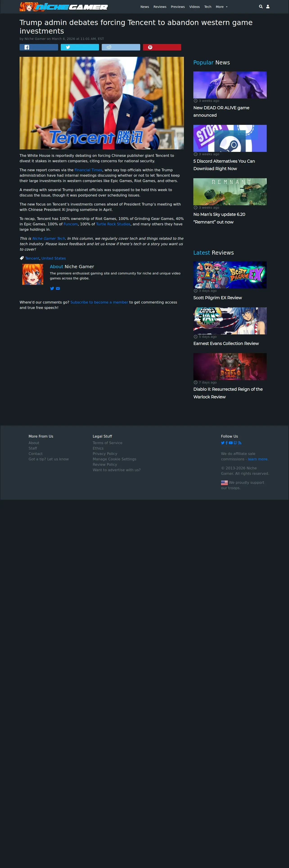Share article on Reddit button
Screen dimensions: 289x868
point(121,47)
